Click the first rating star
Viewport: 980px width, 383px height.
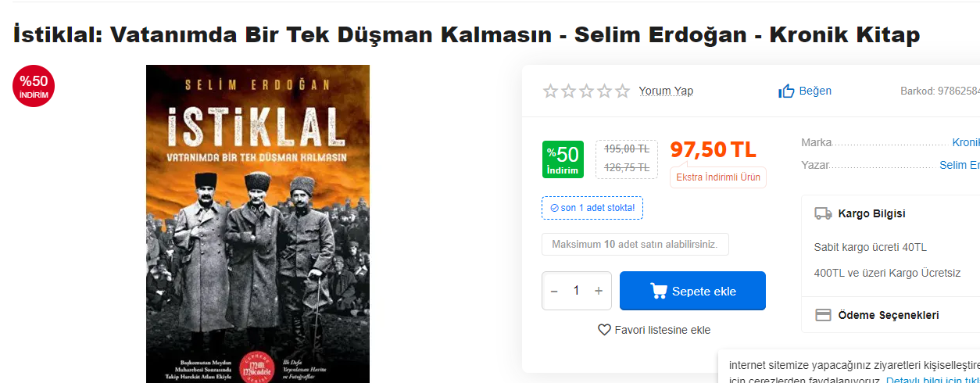point(551,91)
